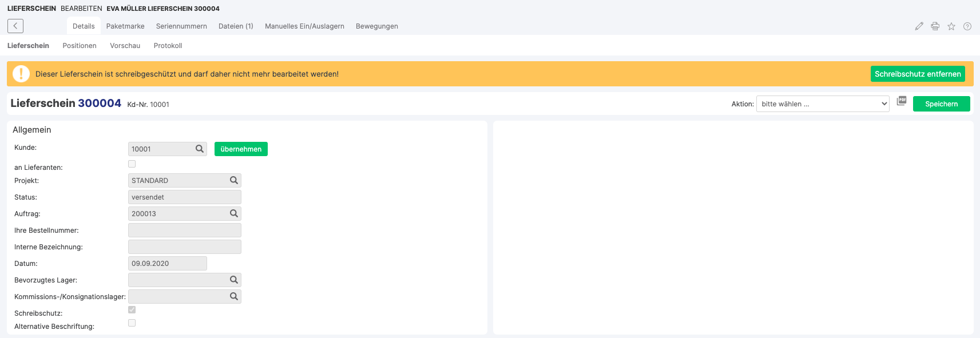Click the back arrow button
980x338 pixels.
[15, 26]
